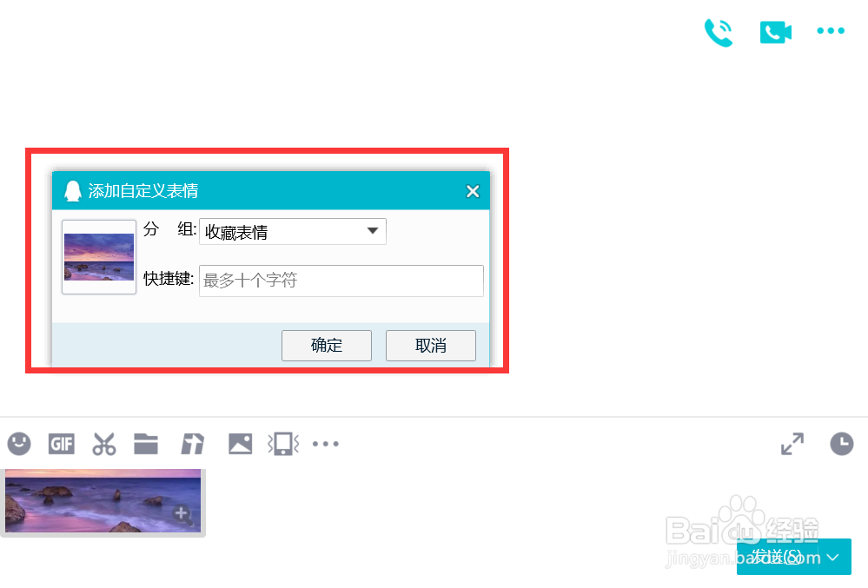Cancel the dialog with 取消

(x=430, y=345)
